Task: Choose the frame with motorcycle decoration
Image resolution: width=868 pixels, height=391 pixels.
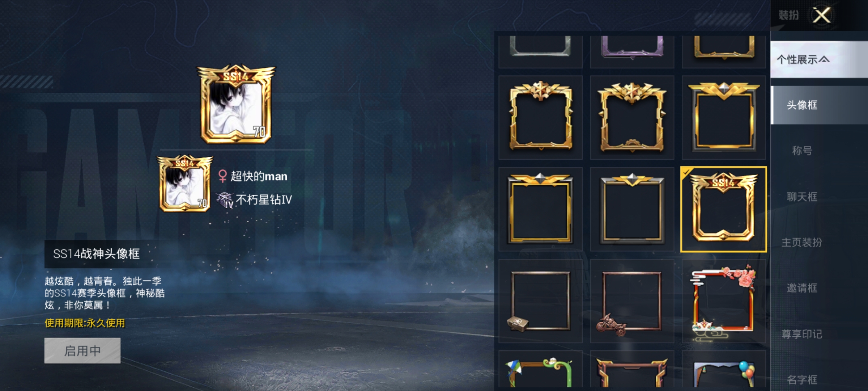Action: [x=632, y=301]
